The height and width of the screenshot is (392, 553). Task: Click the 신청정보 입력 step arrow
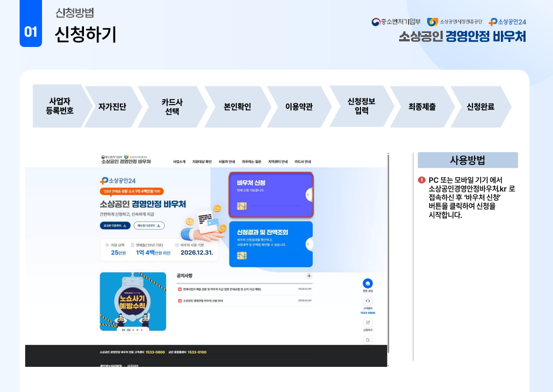click(x=362, y=106)
